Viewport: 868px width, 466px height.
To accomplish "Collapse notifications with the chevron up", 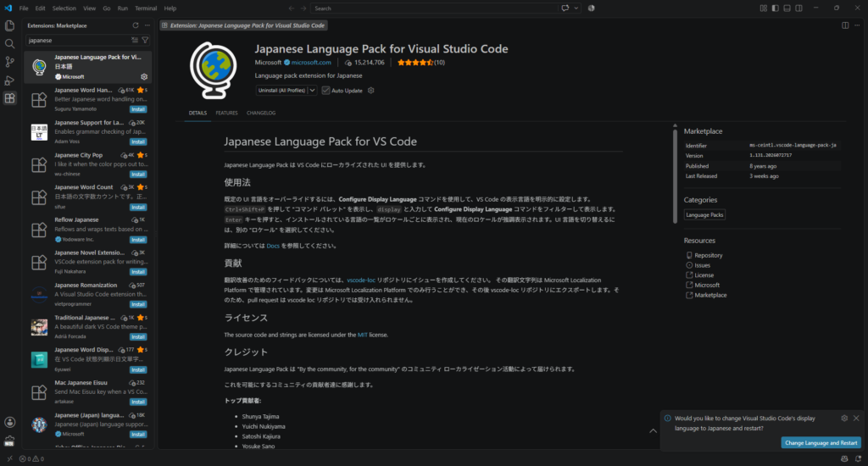I will click(x=654, y=430).
